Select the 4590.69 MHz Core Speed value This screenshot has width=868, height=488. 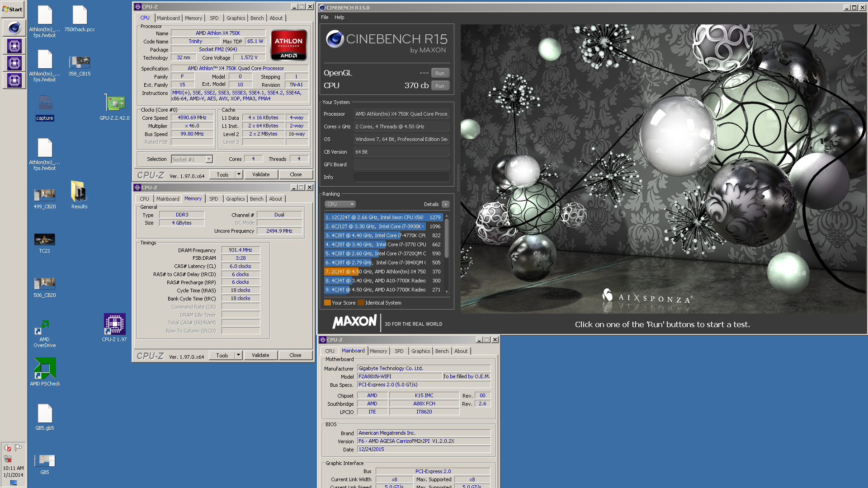tap(192, 117)
